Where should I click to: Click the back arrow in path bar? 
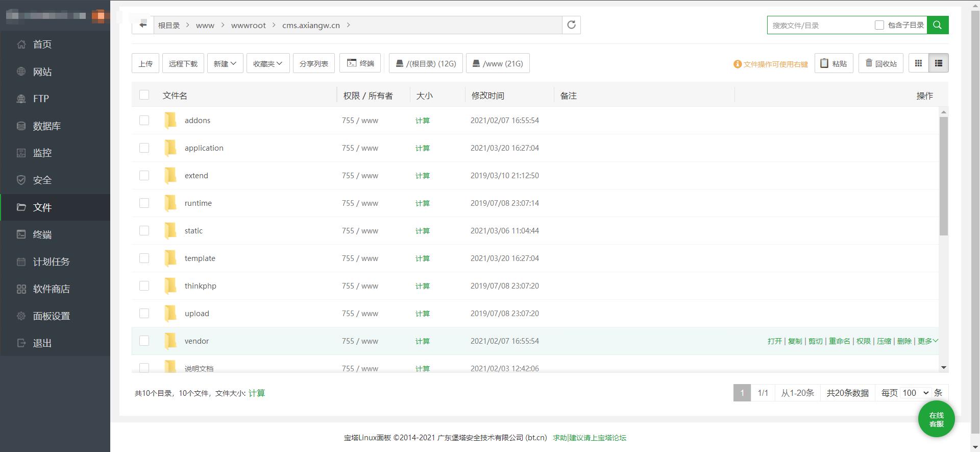(143, 25)
